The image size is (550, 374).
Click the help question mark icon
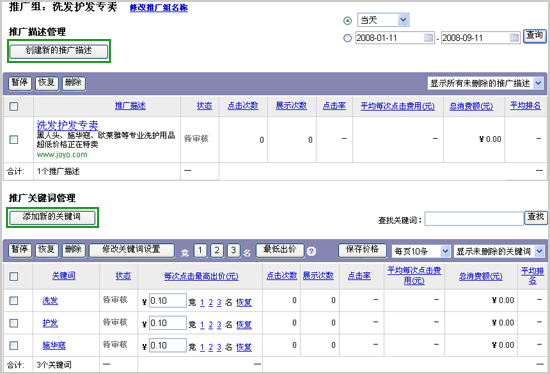pyautogui.click(x=311, y=251)
